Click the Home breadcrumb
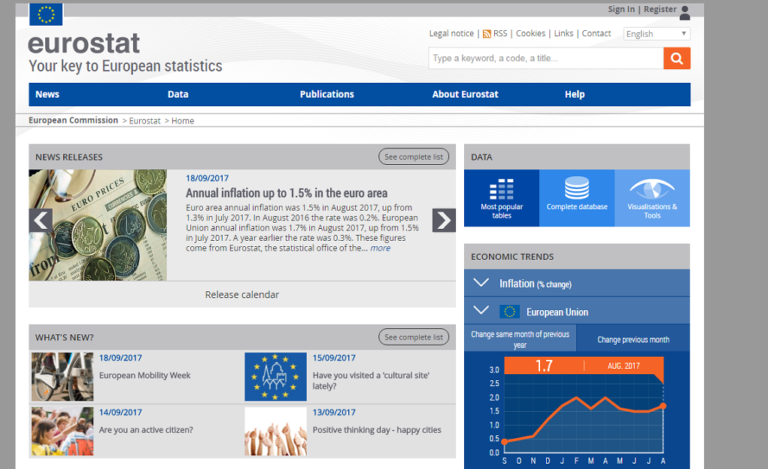Image resolution: width=768 pixels, height=469 pixels. pos(183,121)
